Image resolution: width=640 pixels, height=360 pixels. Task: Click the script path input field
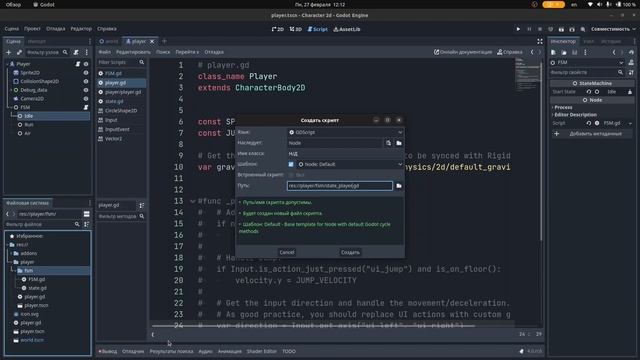(x=340, y=186)
